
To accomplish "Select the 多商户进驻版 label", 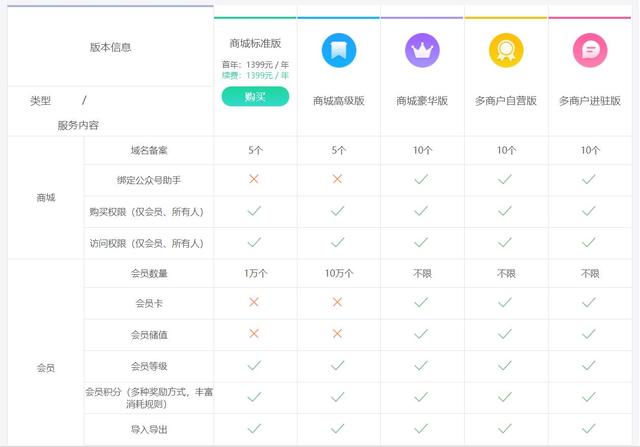I will coord(590,101).
